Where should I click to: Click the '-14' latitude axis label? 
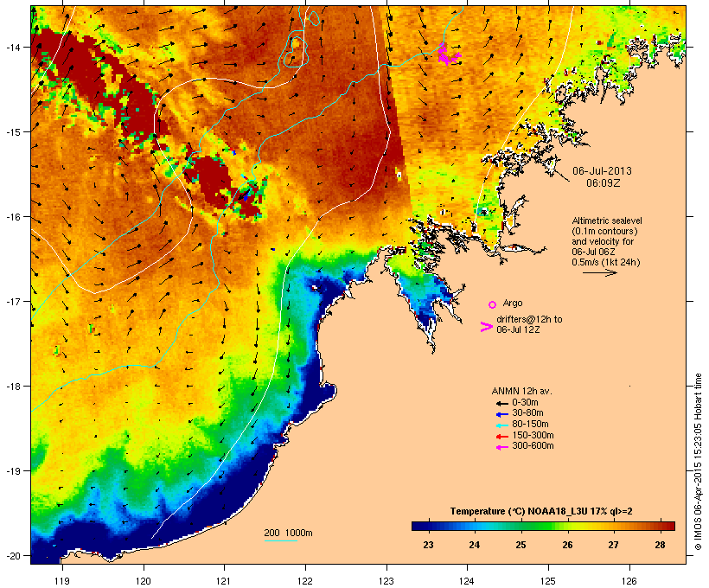coord(12,47)
